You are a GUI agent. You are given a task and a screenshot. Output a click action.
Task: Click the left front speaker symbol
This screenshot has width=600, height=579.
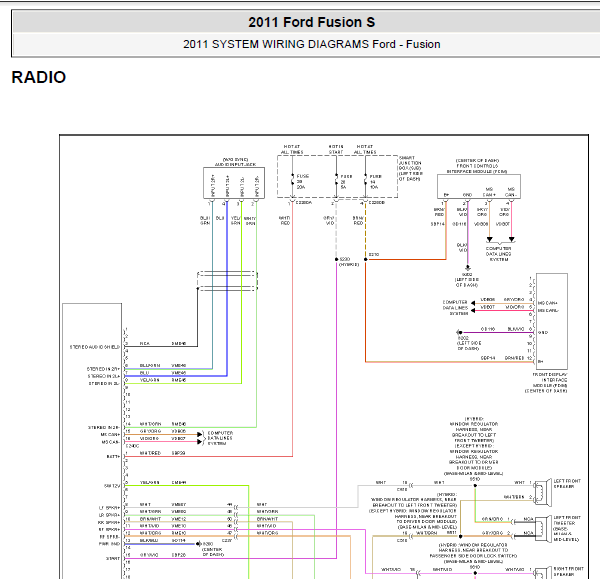click(542, 493)
